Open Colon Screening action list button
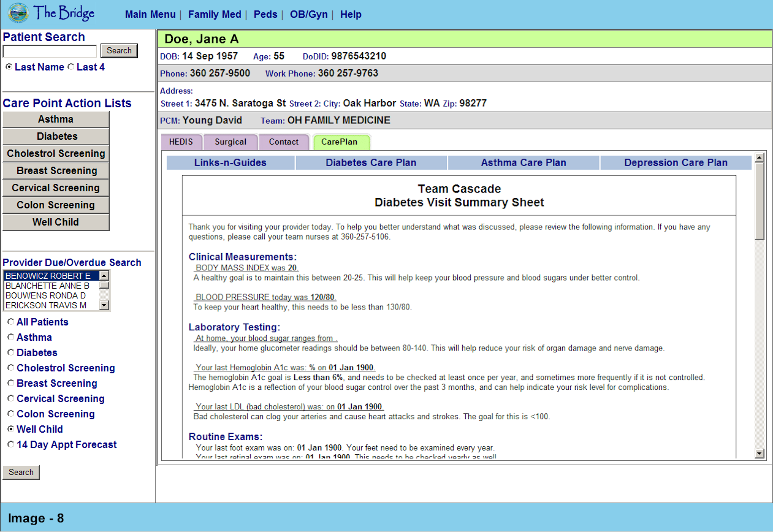 (56, 205)
